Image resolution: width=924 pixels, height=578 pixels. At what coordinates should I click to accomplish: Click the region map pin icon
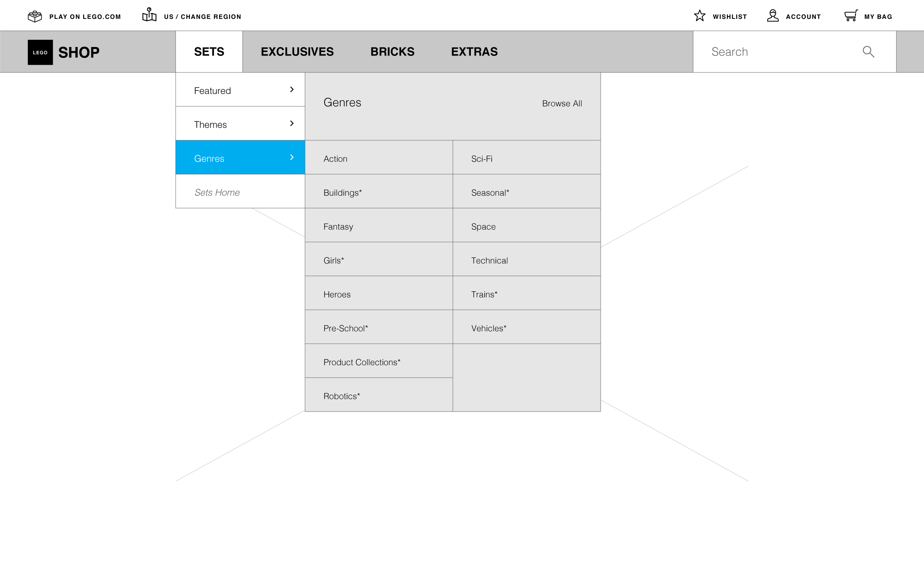[x=149, y=15]
